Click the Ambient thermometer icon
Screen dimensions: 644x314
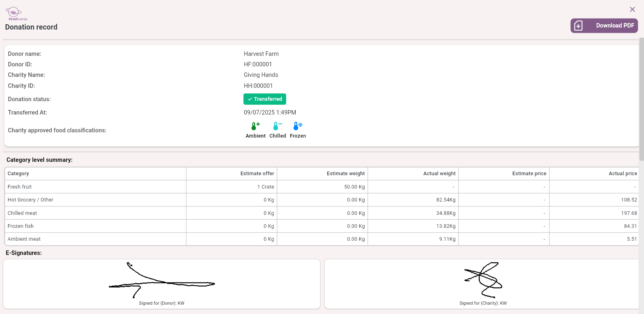255,126
